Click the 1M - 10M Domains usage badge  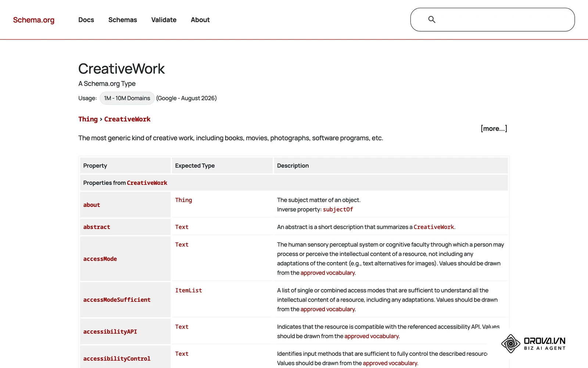click(127, 98)
